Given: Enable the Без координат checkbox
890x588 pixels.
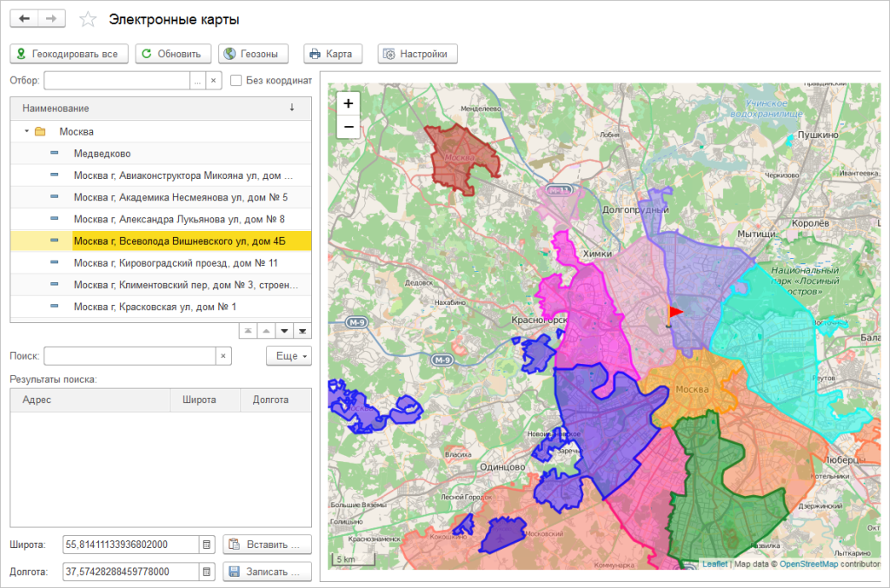Looking at the screenshot, I should (x=236, y=81).
